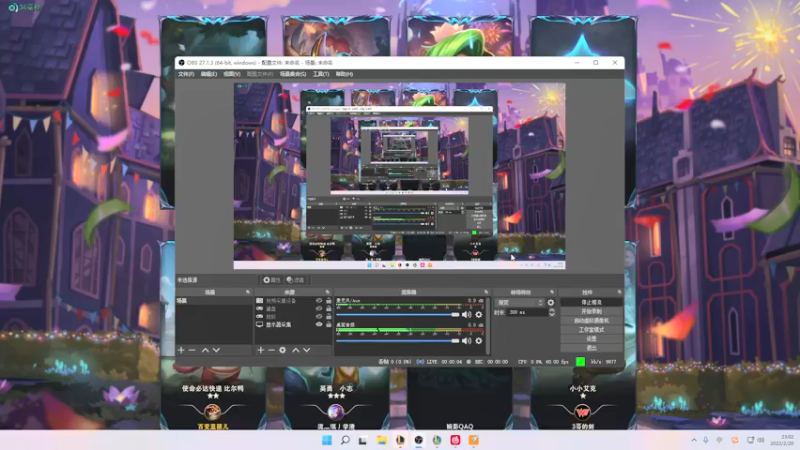Click the OBS logo in title bar
This screenshot has height=450, width=800.
pos(181,63)
